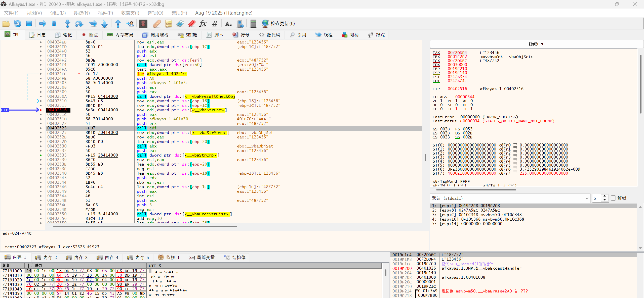Open the variables hash icon

[x=215, y=24]
